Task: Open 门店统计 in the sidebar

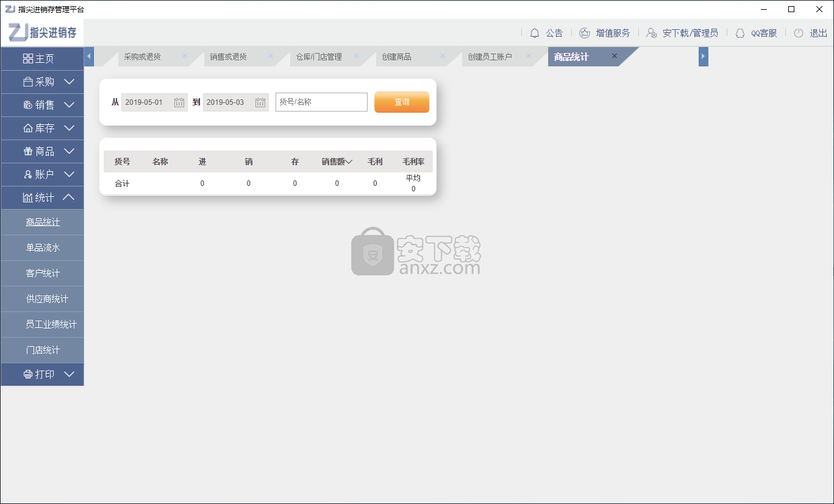Action: 42,350
